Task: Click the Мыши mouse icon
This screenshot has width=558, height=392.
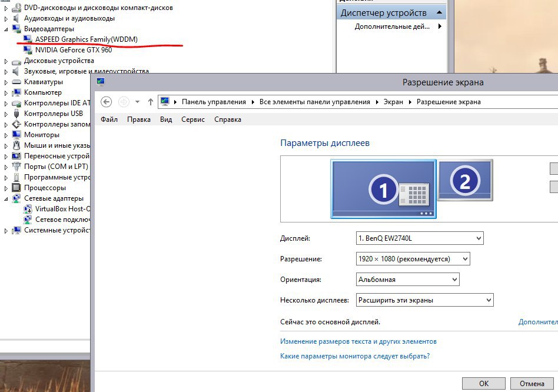Action: point(16,145)
